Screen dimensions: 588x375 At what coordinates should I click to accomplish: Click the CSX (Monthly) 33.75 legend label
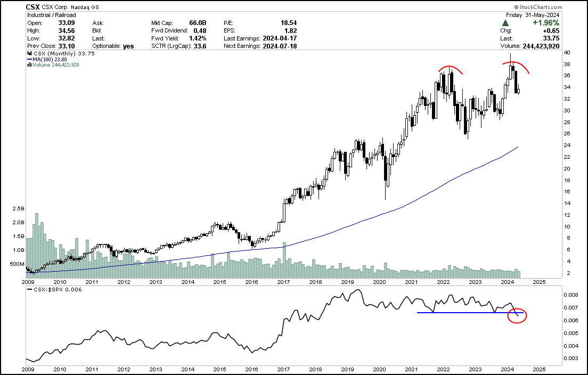pyautogui.click(x=64, y=54)
